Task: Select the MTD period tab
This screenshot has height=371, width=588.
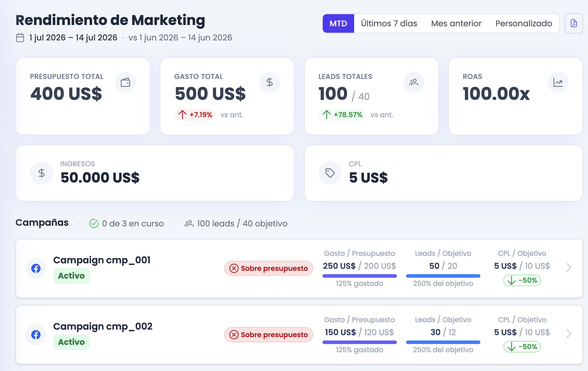Action: click(338, 23)
